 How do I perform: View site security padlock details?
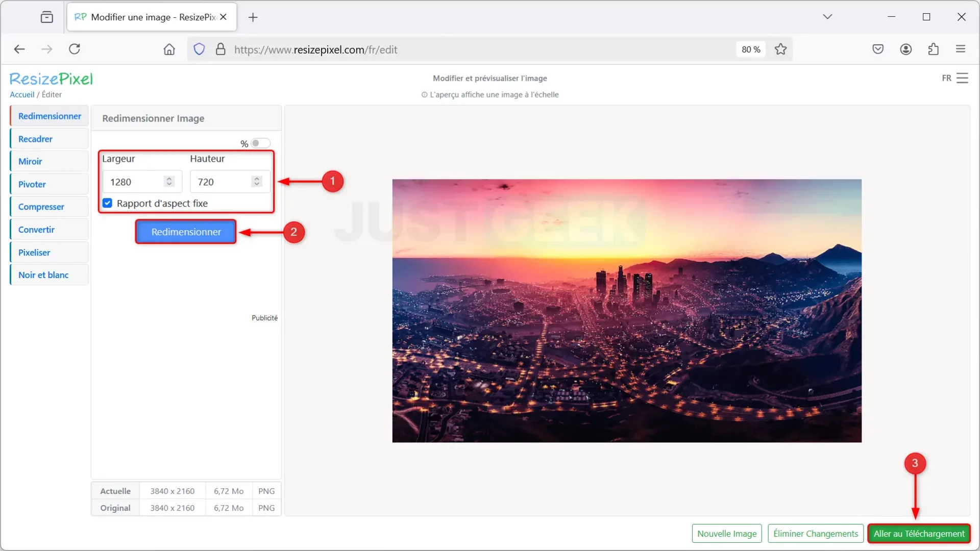220,49
